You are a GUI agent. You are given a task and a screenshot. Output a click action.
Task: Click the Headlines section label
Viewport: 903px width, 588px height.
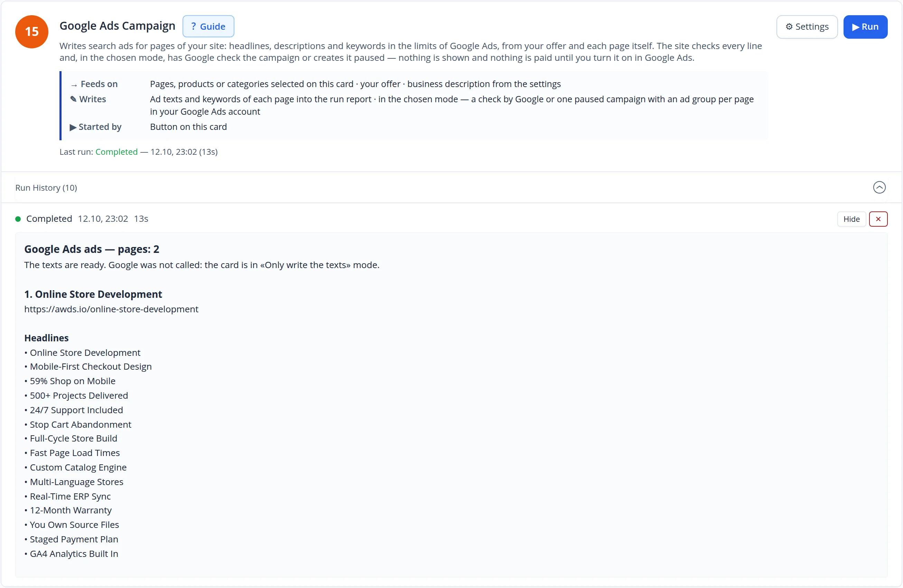tap(46, 338)
